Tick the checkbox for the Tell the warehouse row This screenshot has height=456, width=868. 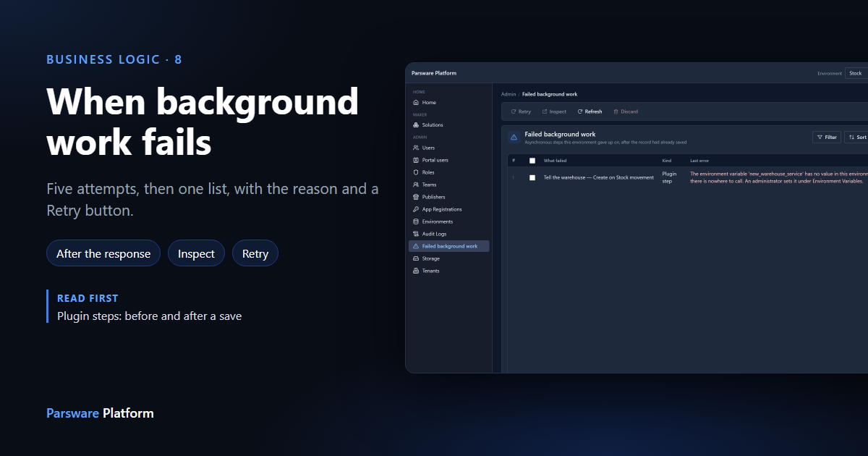532,177
